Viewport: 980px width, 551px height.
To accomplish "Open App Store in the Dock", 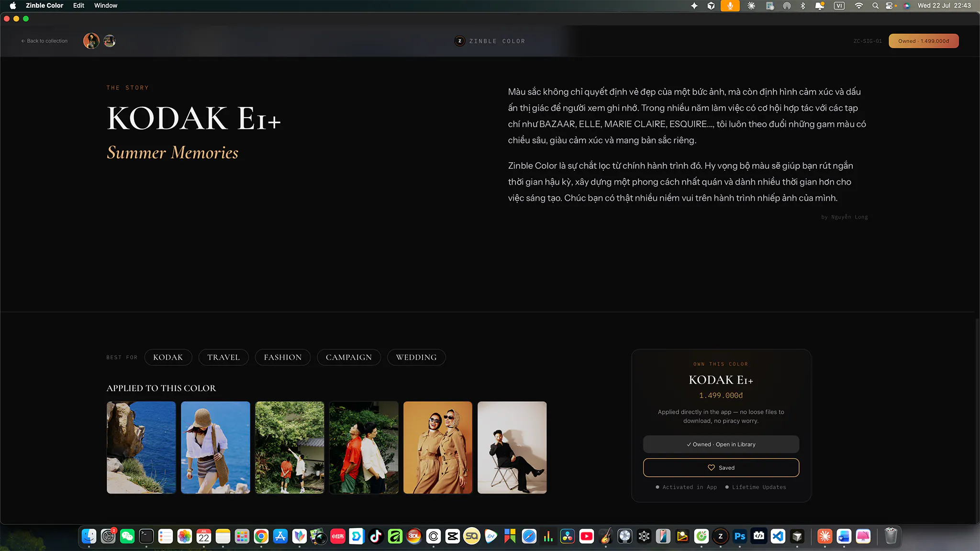I will (x=280, y=537).
